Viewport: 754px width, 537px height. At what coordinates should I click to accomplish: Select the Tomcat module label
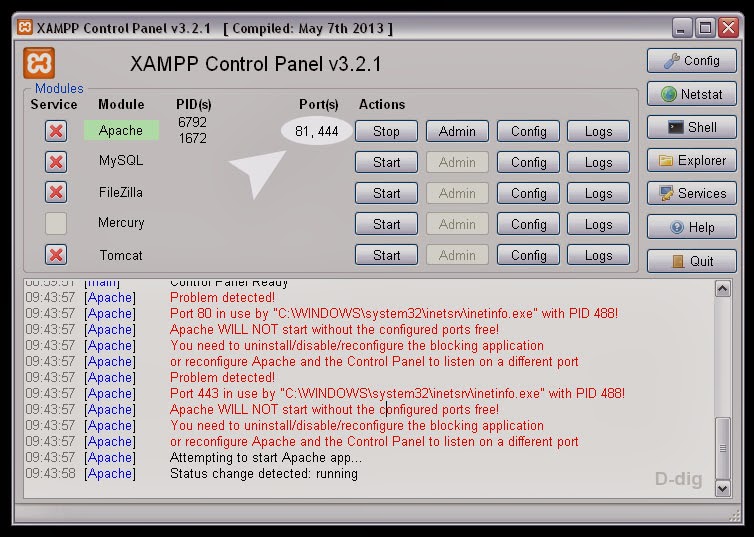(x=121, y=255)
